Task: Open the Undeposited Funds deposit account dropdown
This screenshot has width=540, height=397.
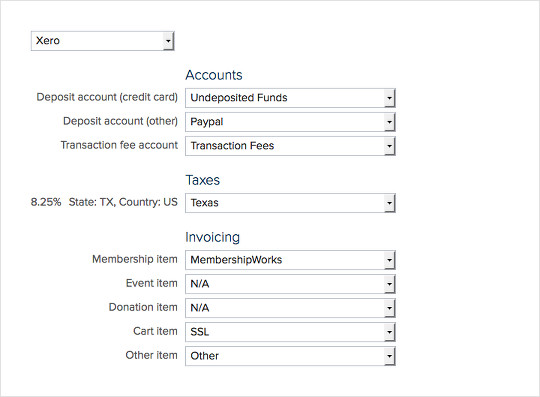Action: 290,98
